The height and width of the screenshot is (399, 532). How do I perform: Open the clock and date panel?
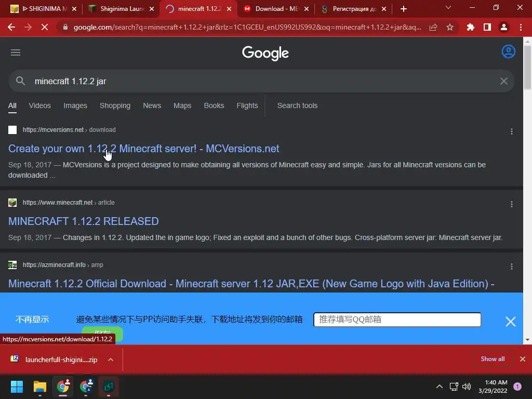493,387
